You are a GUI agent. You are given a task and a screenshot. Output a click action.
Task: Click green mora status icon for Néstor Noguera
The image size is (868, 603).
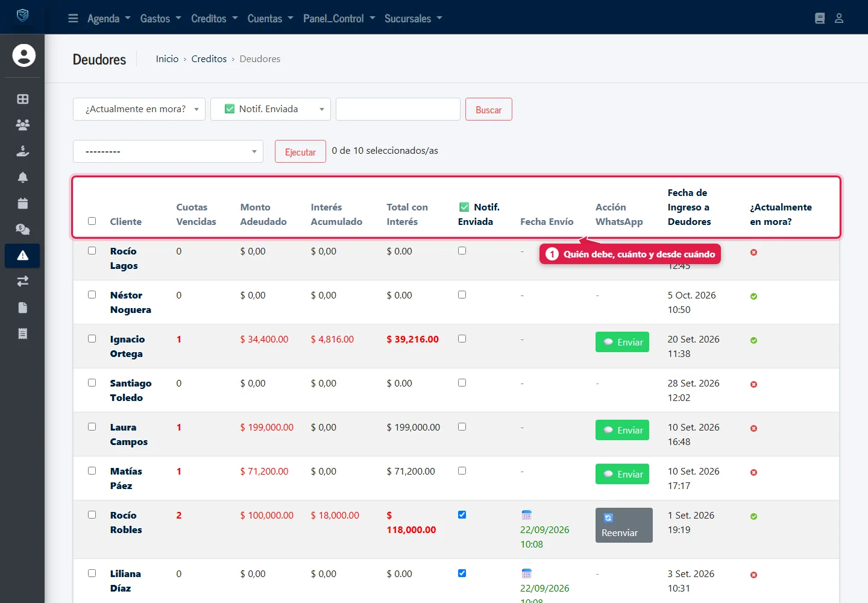[x=753, y=297]
